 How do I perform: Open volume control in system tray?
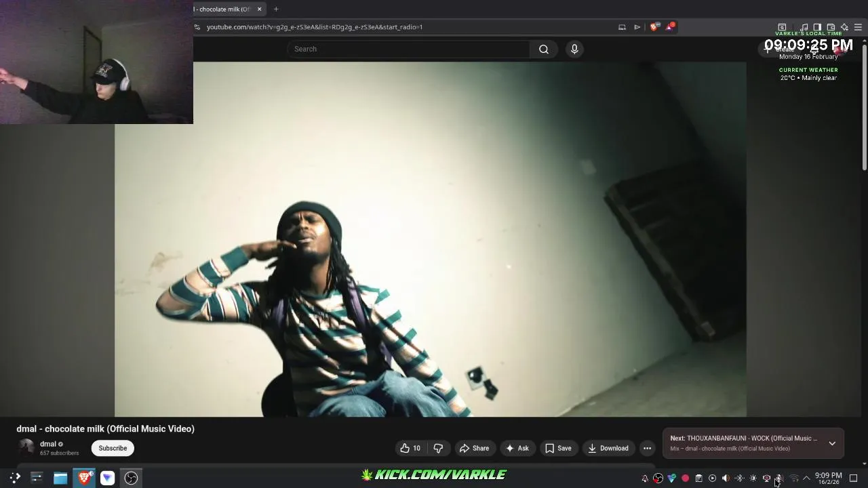click(726, 479)
